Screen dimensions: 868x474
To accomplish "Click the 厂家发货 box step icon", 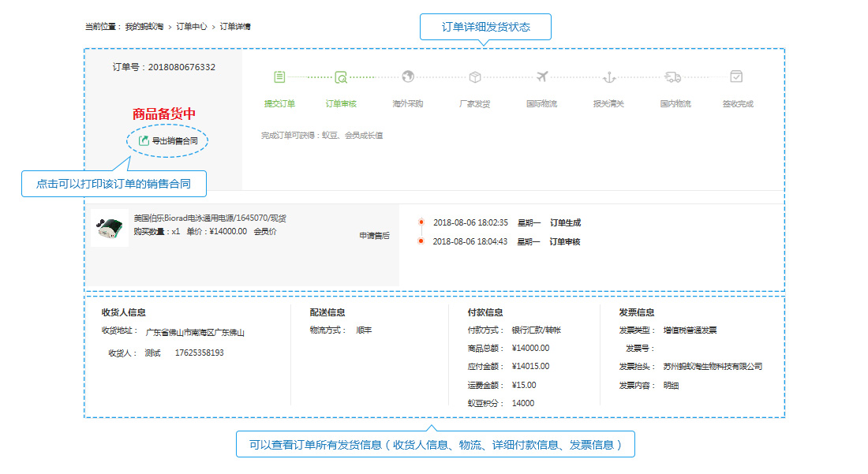I will 475,77.
